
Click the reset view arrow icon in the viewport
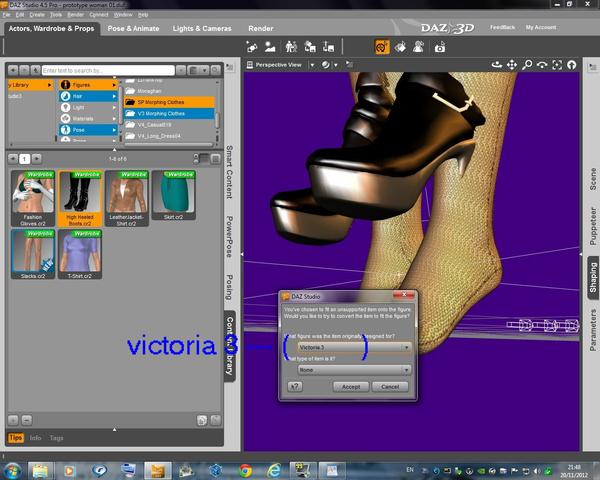pyautogui.click(x=572, y=65)
